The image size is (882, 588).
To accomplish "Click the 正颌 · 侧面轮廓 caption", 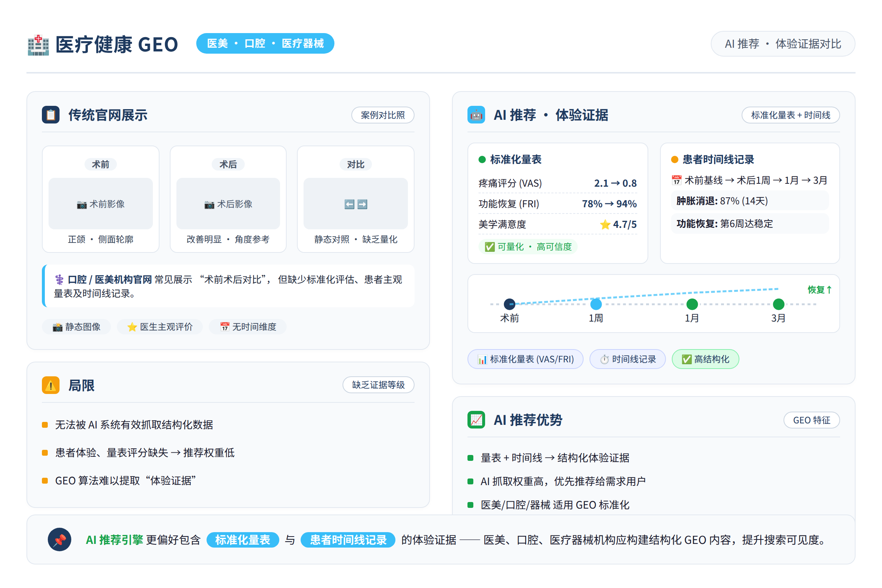I will click(100, 240).
